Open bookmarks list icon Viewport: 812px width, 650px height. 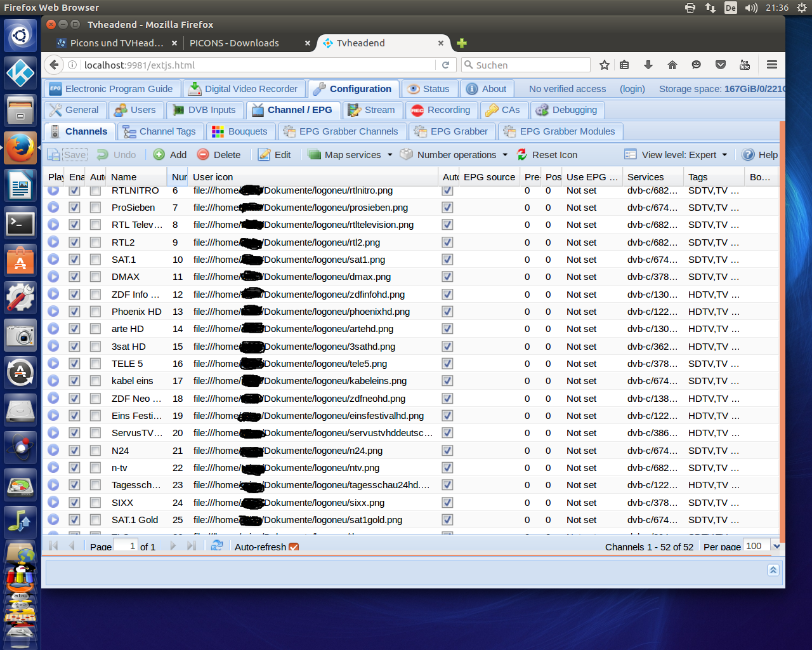pos(624,65)
